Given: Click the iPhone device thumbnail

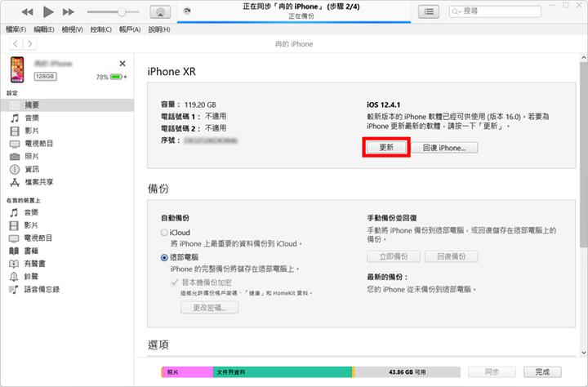Looking at the screenshot, I should pyautogui.click(x=17, y=69).
